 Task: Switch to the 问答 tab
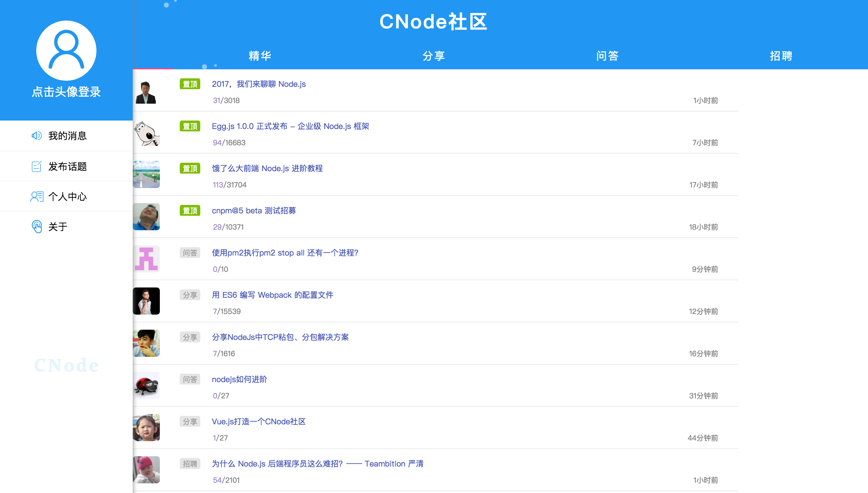pos(607,56)
